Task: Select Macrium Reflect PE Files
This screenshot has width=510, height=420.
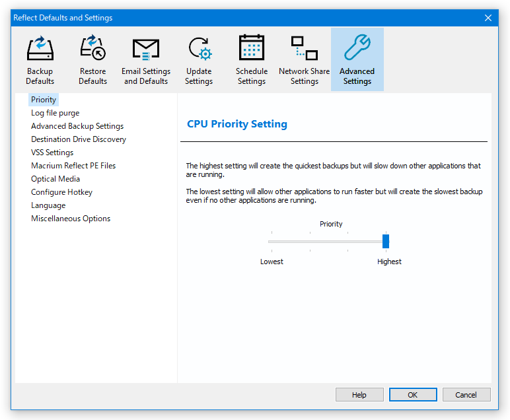Action: (x=73, y=166)
